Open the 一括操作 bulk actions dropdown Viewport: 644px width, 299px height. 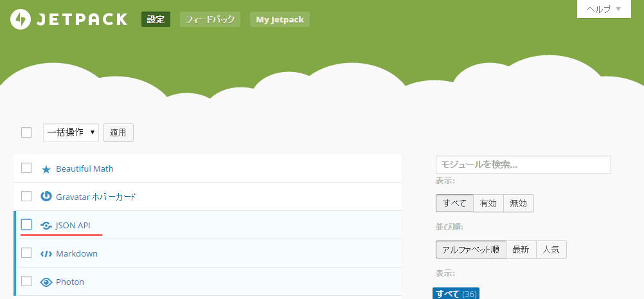click(x=71, y=132)
